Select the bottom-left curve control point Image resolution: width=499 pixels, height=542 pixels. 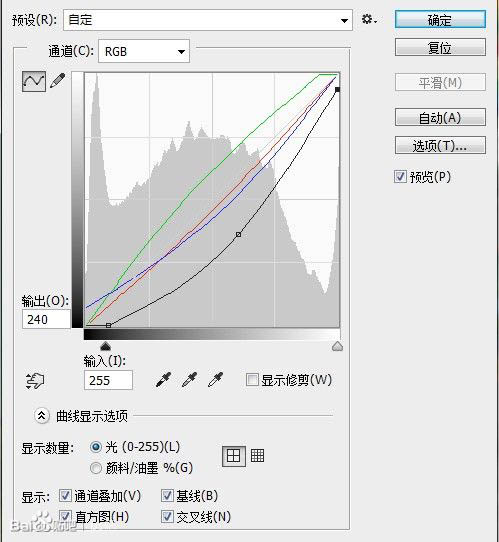pos(109,325)
